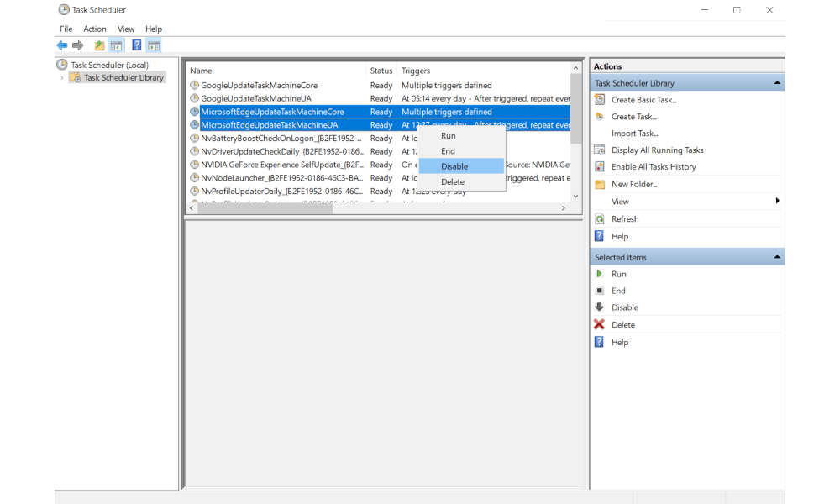This screenshot has height=504, width=840.
Task: Open the File menu
Action: pyautogui.click(x=66, y=29)
